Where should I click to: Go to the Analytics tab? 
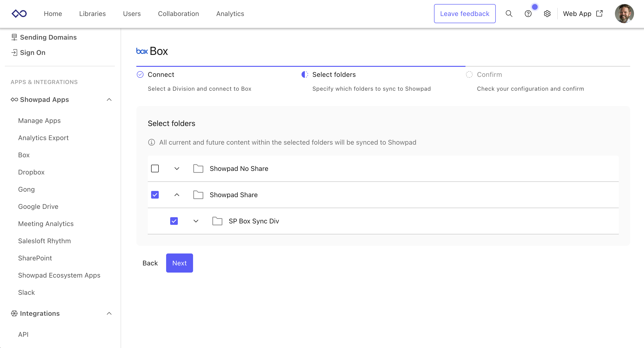(x=230, y=14)
